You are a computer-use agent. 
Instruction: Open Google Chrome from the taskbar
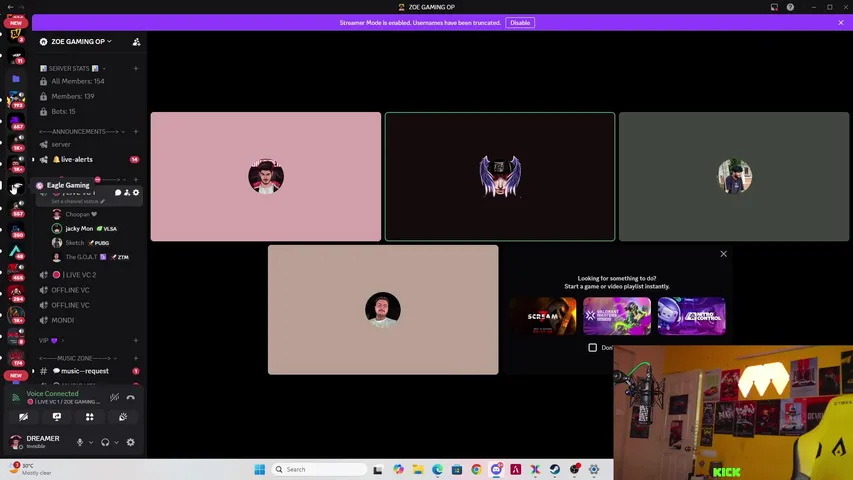pos(477,469)
